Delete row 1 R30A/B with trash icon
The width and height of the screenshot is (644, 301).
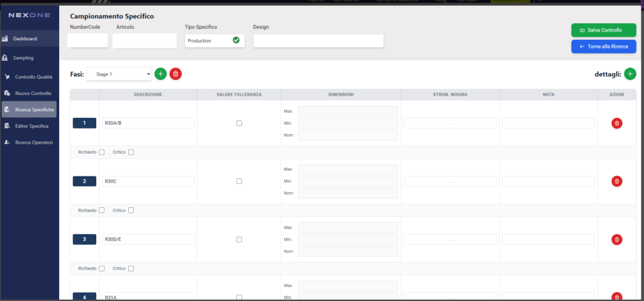click(617, 123)
